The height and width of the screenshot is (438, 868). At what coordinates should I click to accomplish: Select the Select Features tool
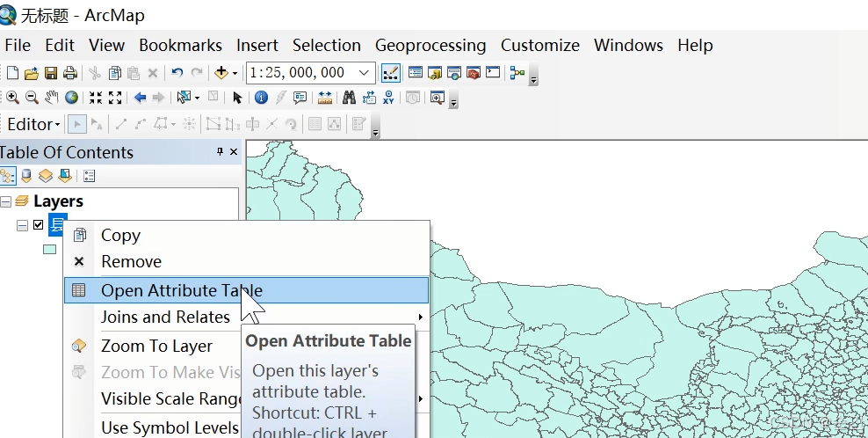[184, 98]
